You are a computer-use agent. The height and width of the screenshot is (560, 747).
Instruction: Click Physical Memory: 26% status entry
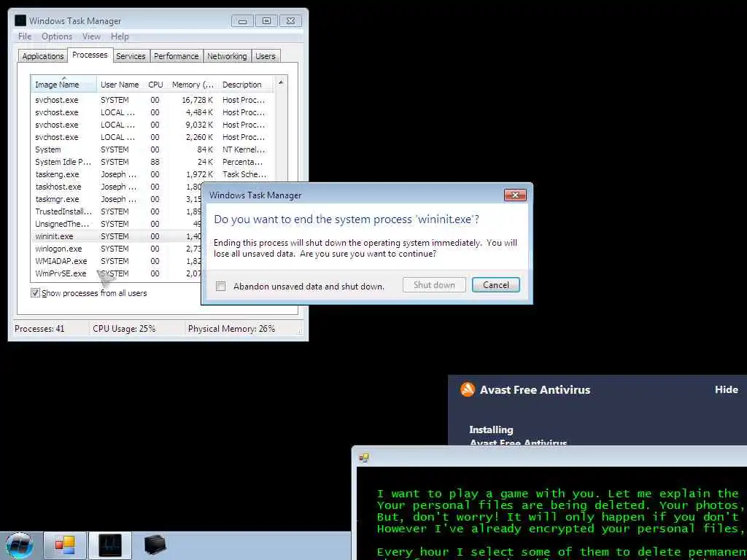231,329
